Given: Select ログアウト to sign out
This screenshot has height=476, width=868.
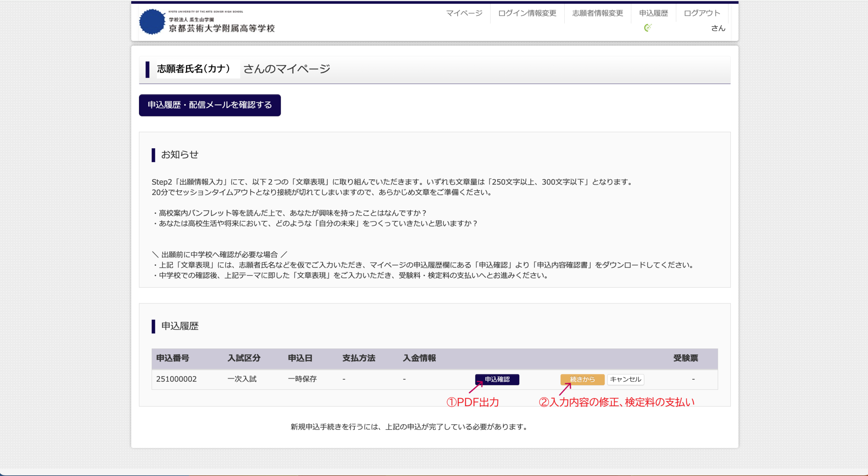Looking at the screenshot, I should [702, 13].
